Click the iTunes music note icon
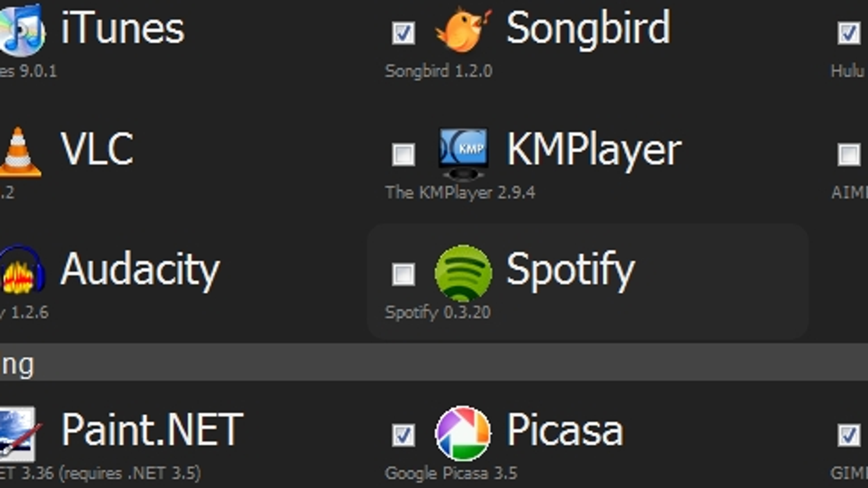The height and width of the screenshot is (488, 868). coord(21,30)
